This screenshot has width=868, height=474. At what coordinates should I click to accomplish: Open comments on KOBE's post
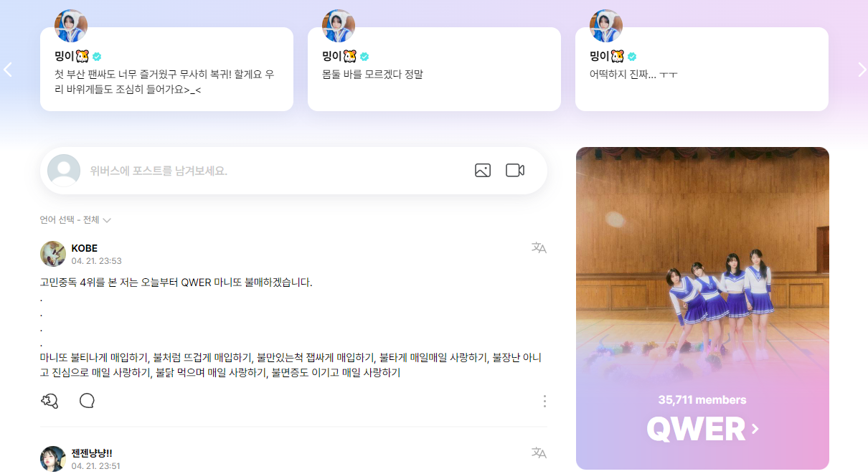click(x=87, y=401)
